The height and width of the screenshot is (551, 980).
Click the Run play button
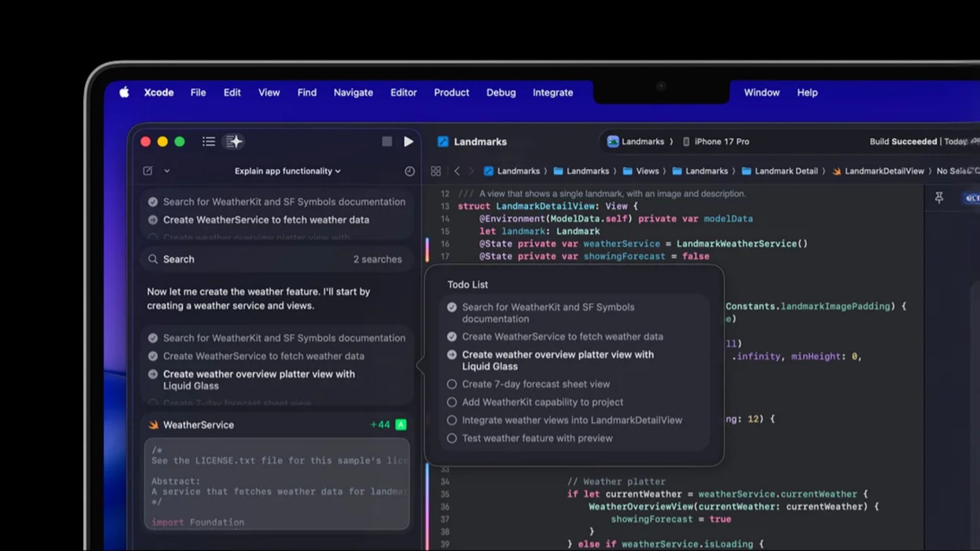[x=408, y=142]
